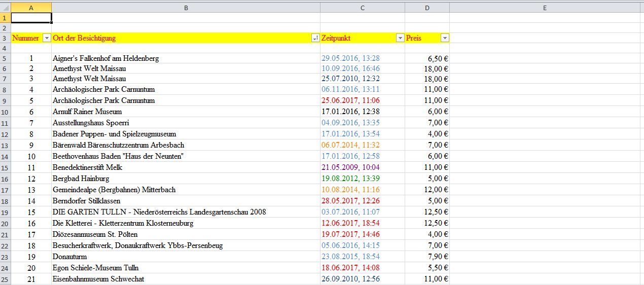Screen dimensions: 644x285
Task: Select column D header
Action: point(427,8)
